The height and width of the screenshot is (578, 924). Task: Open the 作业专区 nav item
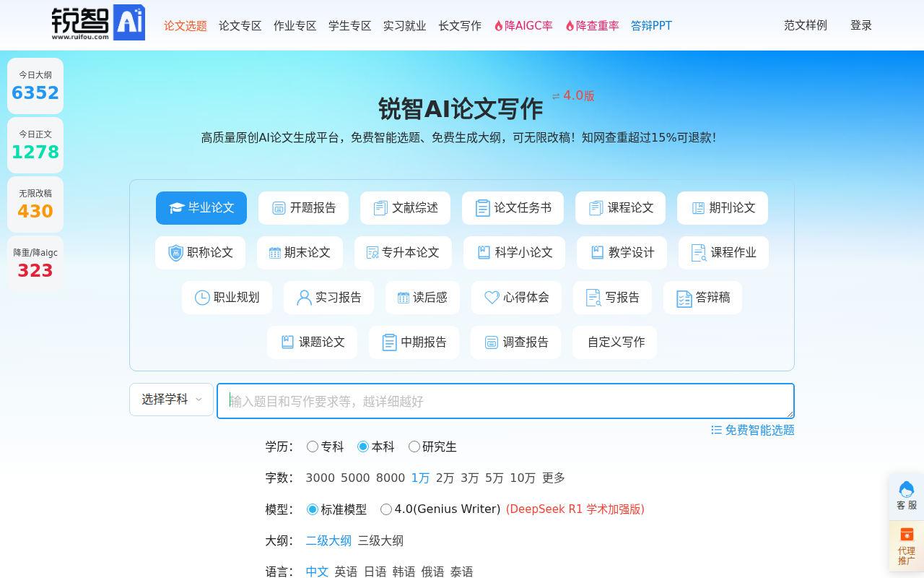pyautogui.click(x=295, y=26)
